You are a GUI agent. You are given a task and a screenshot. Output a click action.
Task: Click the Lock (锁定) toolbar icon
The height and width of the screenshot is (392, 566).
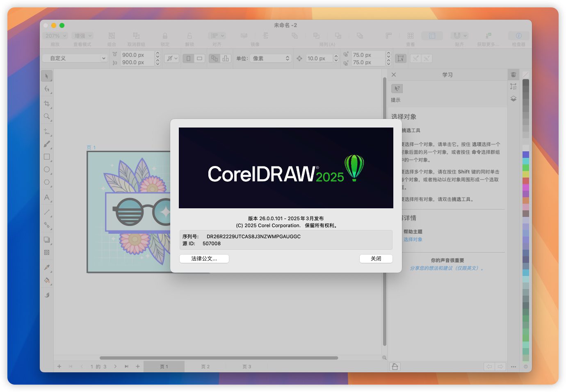click(x=165, y=36)
